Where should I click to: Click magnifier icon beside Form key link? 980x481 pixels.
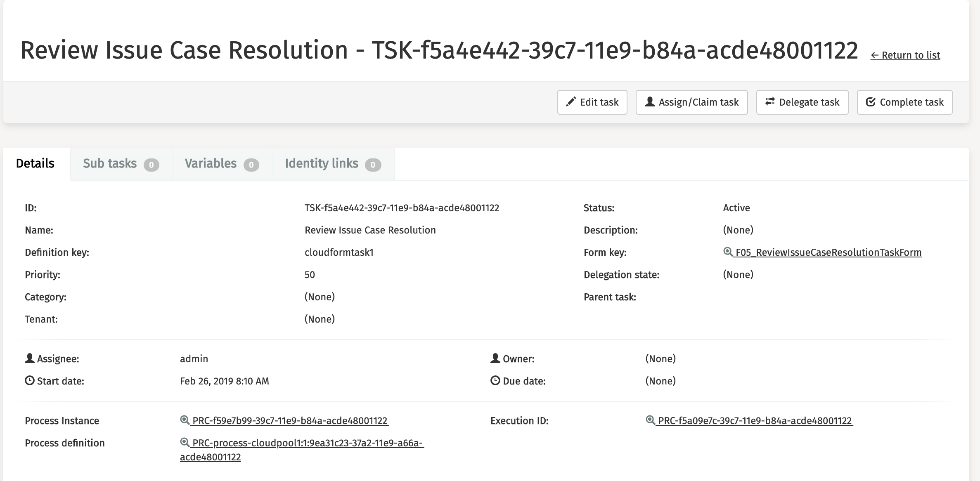tap(728, 252)
